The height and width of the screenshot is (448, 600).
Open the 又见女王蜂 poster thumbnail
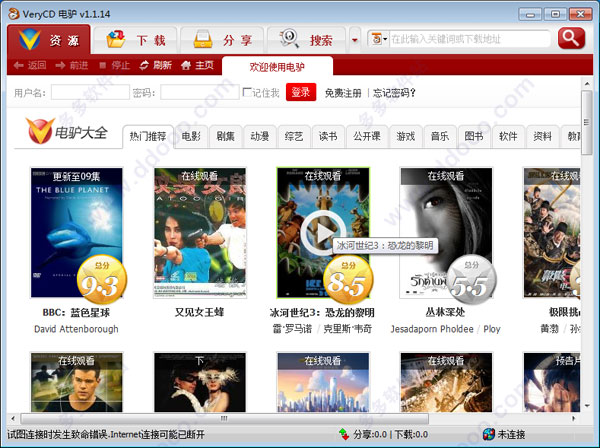200,232
